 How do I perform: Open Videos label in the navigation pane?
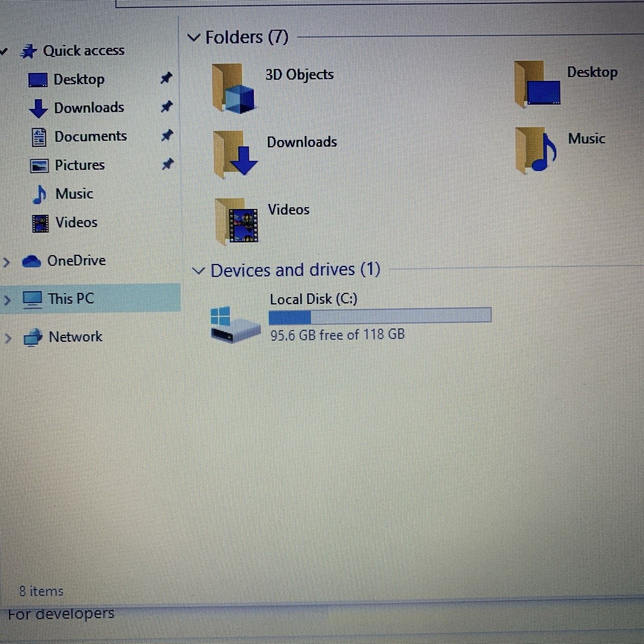(76, 223)
